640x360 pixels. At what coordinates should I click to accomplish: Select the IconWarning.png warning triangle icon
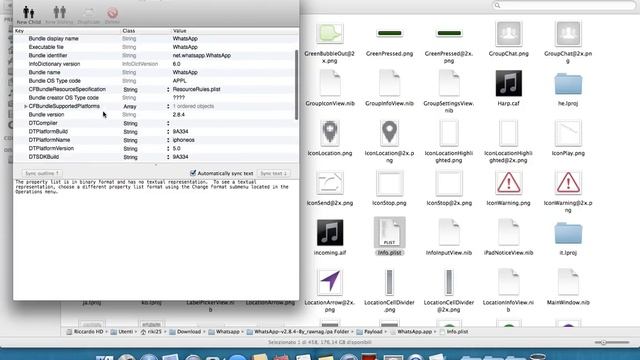tap(509, 182)
